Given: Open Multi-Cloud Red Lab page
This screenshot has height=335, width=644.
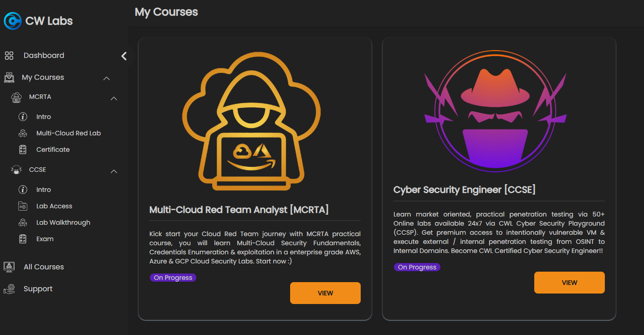Looking at the screenshot, I should tap(68, 133).
